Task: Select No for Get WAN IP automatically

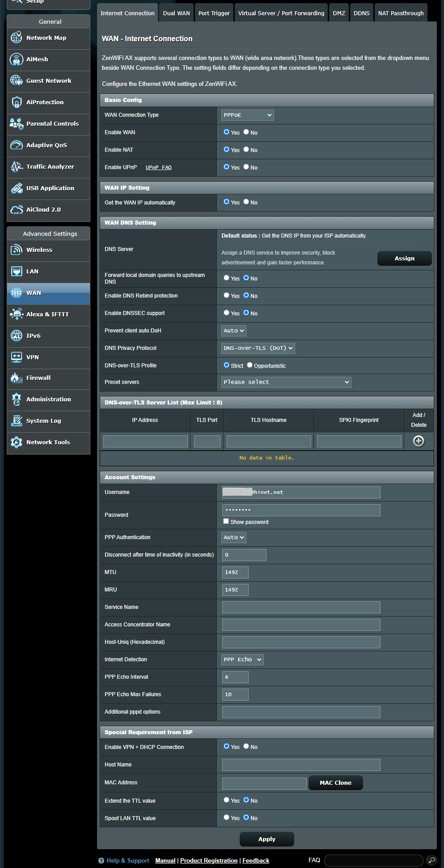Action: [246, 202]
